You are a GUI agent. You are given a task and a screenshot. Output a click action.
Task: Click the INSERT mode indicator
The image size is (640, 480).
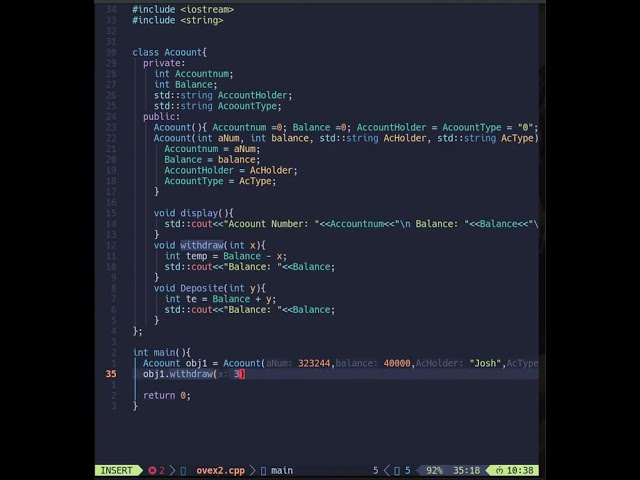[116, 470]
